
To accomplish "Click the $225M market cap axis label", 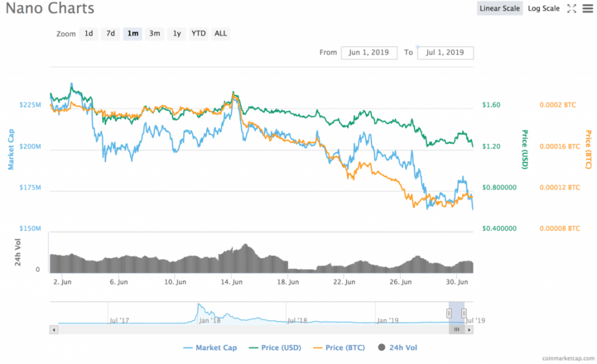I will 30,105.
